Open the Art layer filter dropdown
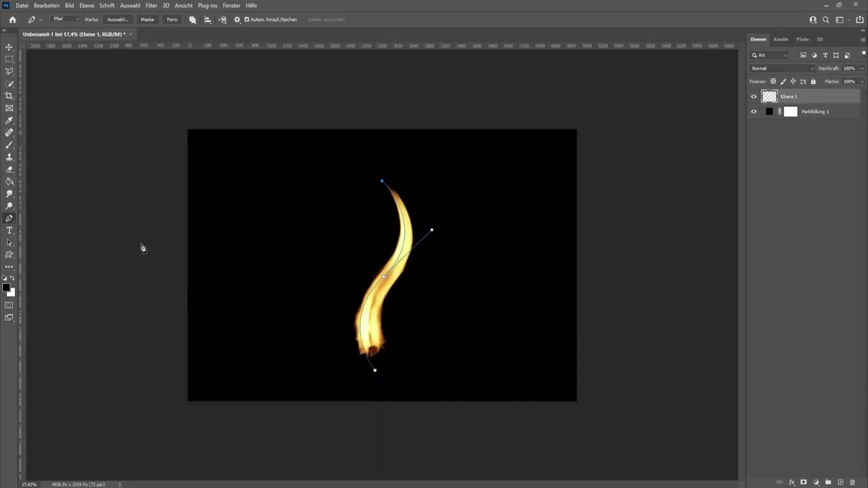Viewport: 868px width, 488px height. [x=769, y=55]
